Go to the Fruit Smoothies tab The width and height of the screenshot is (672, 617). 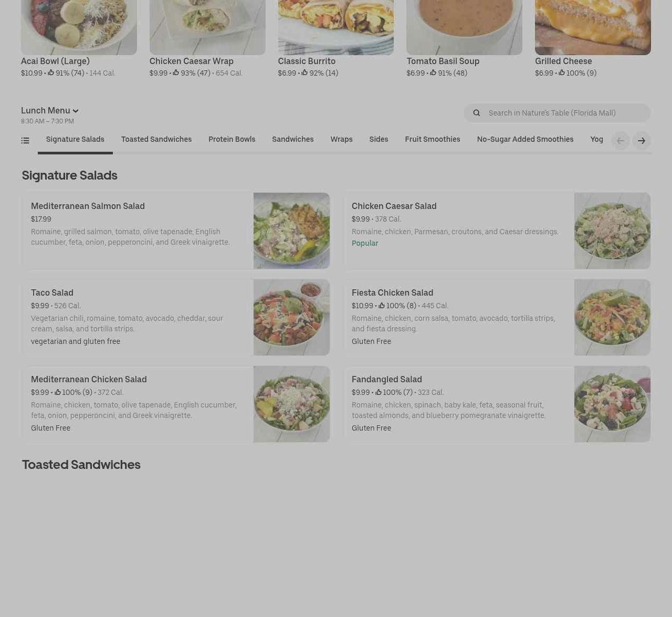click(433, 139)
